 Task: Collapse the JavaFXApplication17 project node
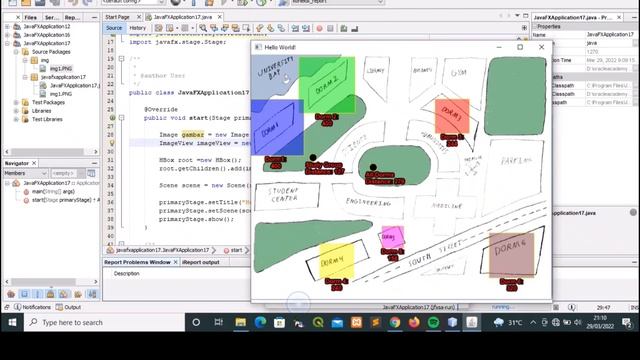coord(7,43)
